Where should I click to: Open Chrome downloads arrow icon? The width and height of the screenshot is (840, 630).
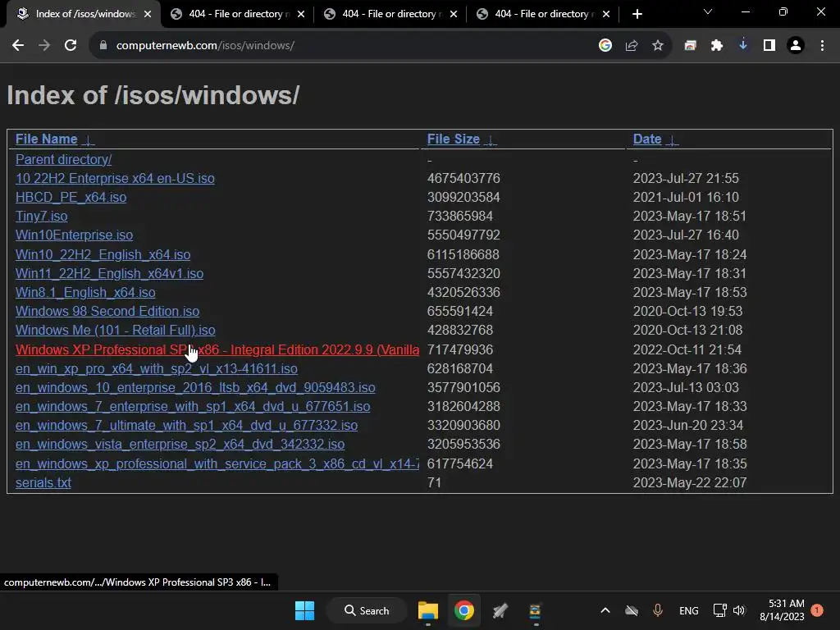tap(743, 46)
